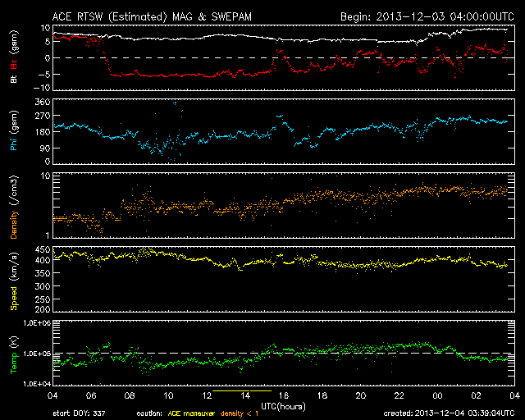Viewport: 525px width, 420px height.
Task: Click the orange 'density < 1' legend text
Action: [240, 413]
